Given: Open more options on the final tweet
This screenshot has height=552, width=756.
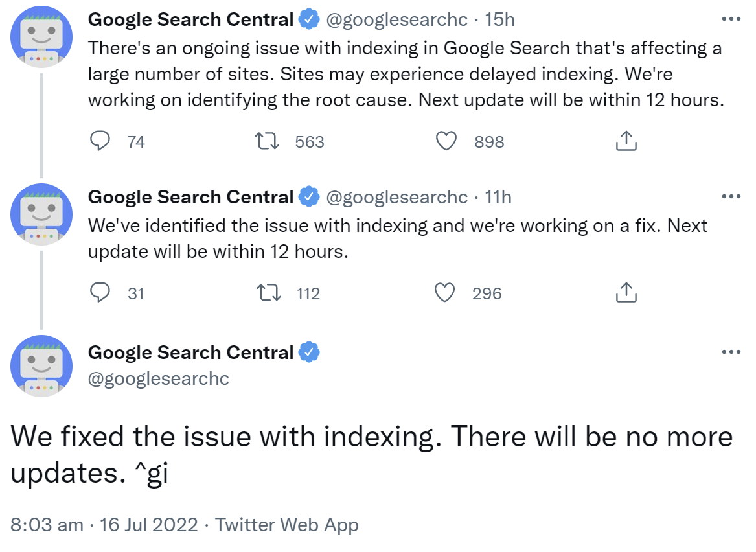Looking at the screenshot, I should 730,351.
